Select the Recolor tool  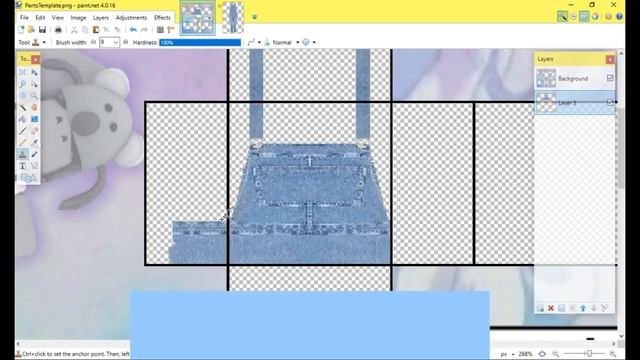pos(34,154)
